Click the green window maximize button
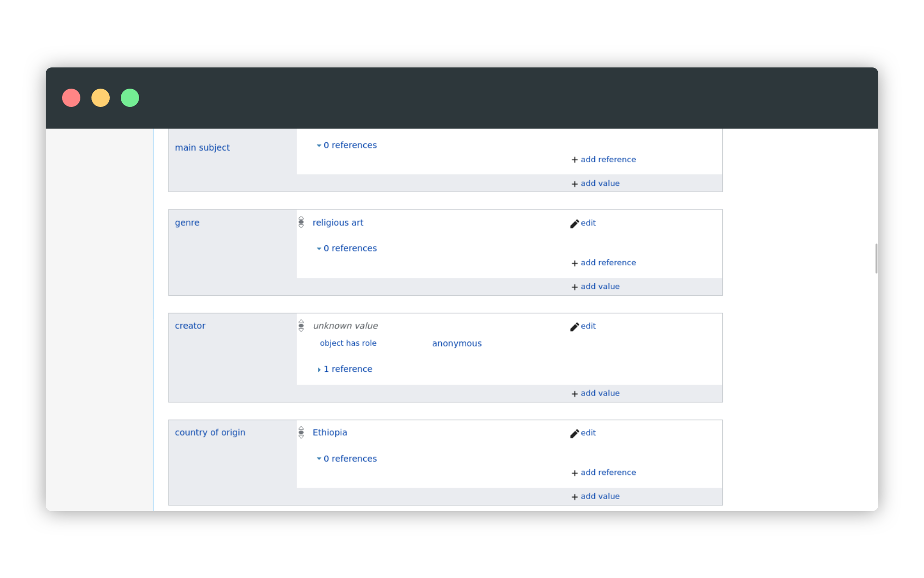 [x=130, y=98]
